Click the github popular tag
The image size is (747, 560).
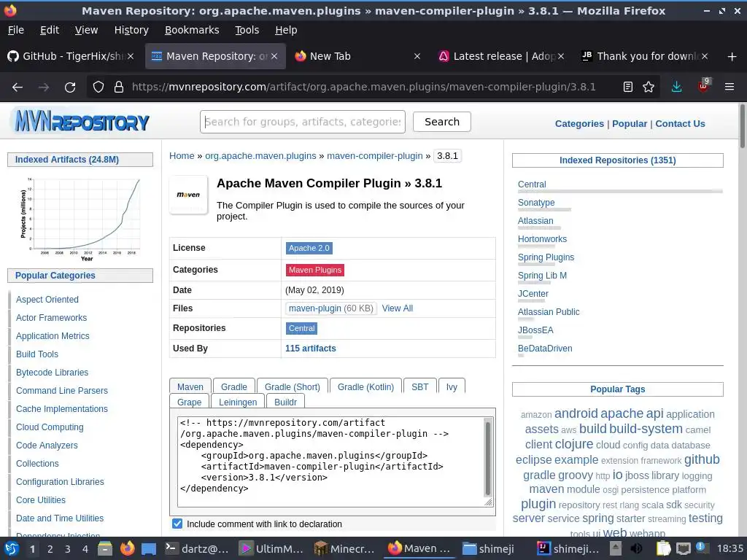click(702, 459)
